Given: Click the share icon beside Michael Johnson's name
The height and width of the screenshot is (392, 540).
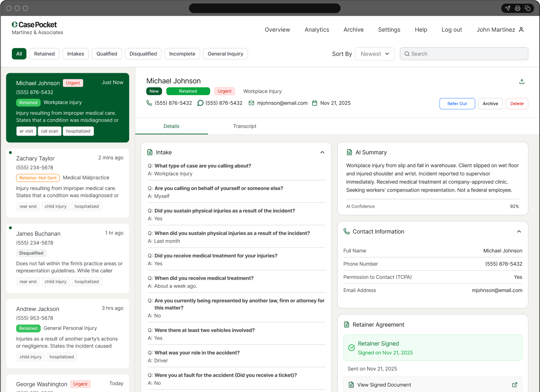Looking at the screenshot, I should (x=522, y=82).
